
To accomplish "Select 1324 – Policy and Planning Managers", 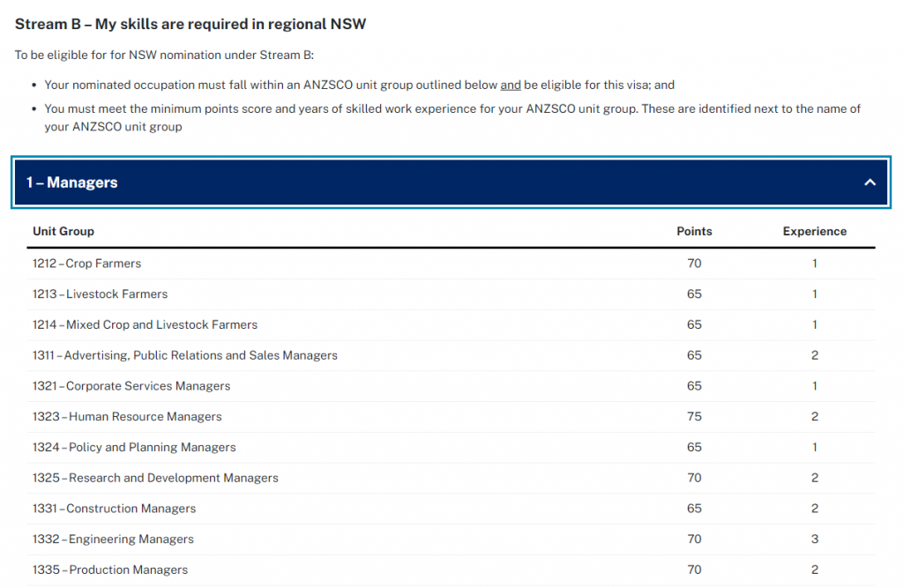I will [134, 447].
